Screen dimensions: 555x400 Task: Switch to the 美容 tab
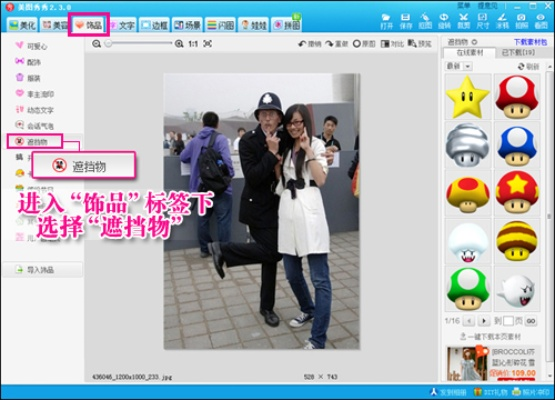[x=54, y=25]
